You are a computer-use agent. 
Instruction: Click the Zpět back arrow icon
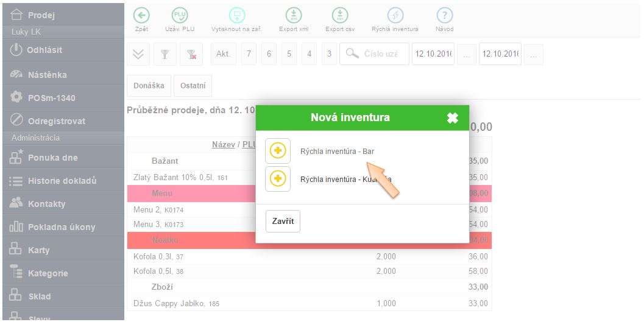141,16
